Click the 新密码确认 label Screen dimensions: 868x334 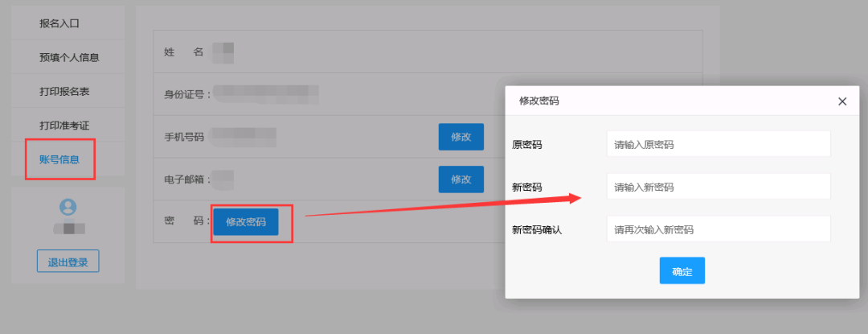point(537,229)
